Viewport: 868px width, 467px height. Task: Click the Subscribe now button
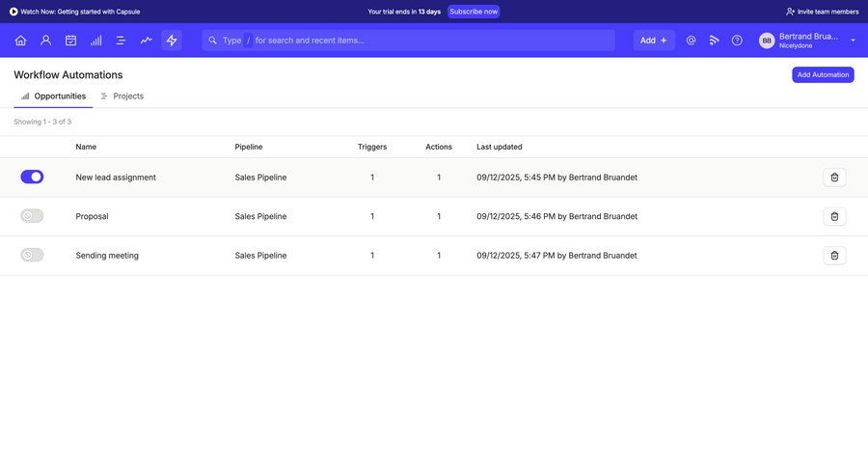tap(474, 12)
